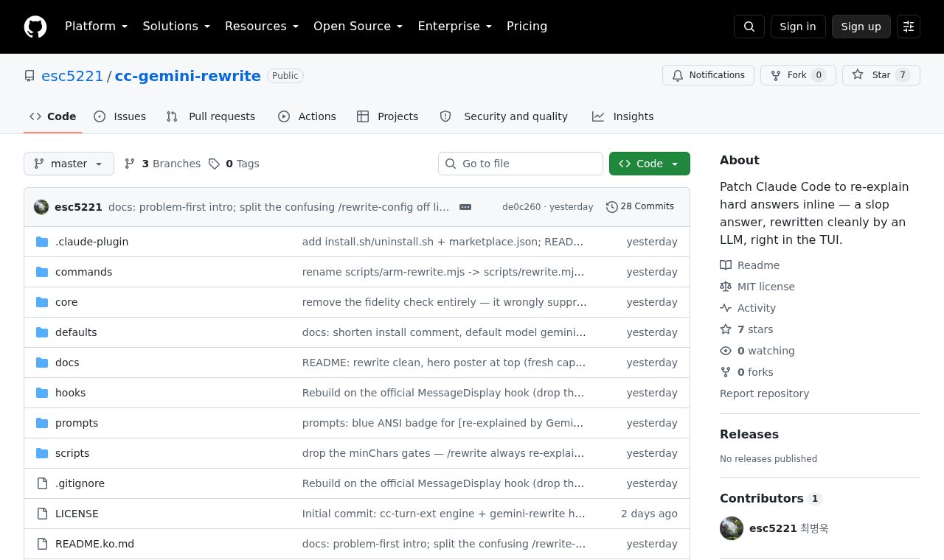This screenshot has height=560, width=944.
Task: View the 3 Branches link
Action: (162, 164)
